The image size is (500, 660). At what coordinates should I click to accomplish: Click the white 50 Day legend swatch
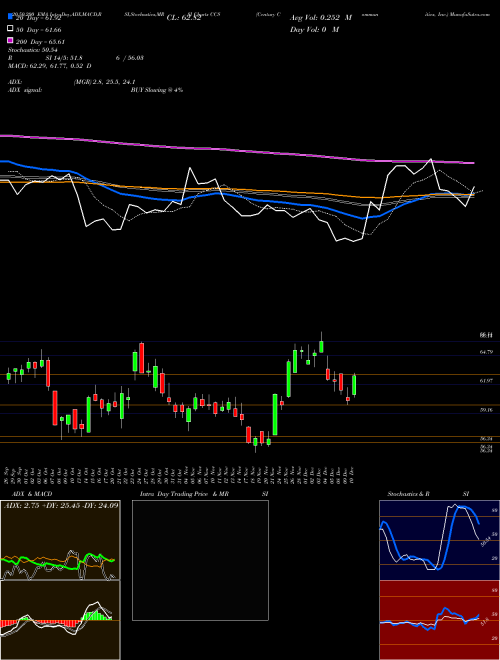10,29
